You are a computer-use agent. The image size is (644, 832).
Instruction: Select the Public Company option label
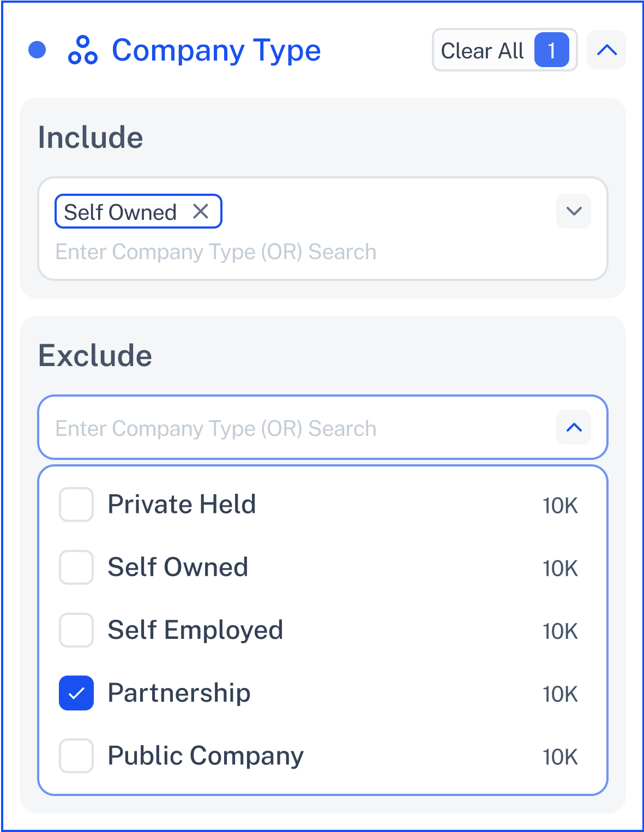click(206, 756)
